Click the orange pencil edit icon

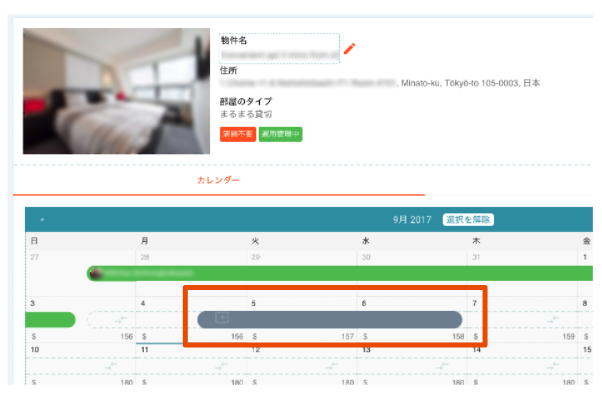[349, 49]
